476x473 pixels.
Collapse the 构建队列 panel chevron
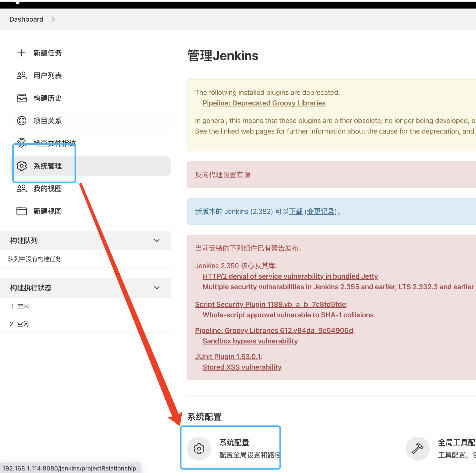tap(157, 241)
